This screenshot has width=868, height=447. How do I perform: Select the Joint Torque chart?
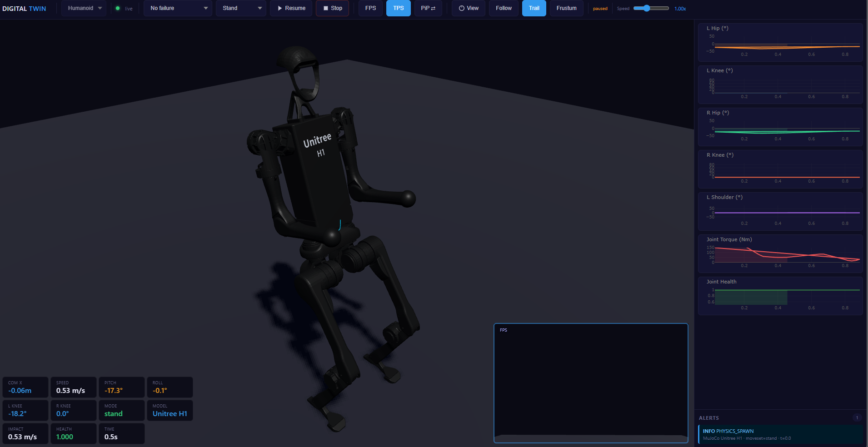click(x=780, y=253)
